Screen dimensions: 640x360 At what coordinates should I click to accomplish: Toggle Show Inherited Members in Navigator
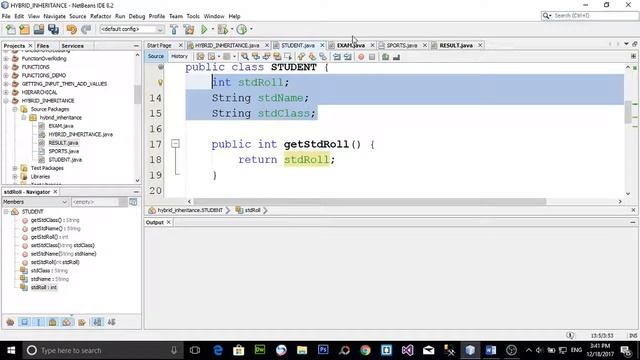pyautogui.click(x=10, y=322)
